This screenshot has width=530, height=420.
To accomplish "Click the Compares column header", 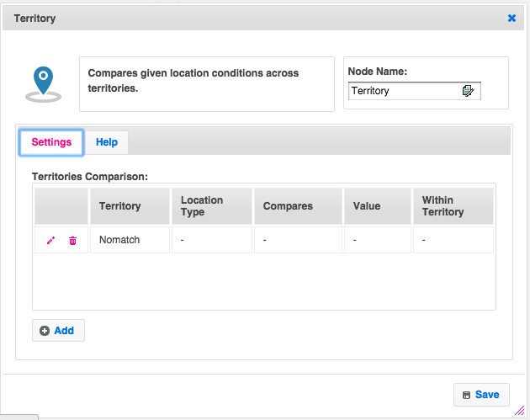I will pyautogui.click(x=298, y=206).
